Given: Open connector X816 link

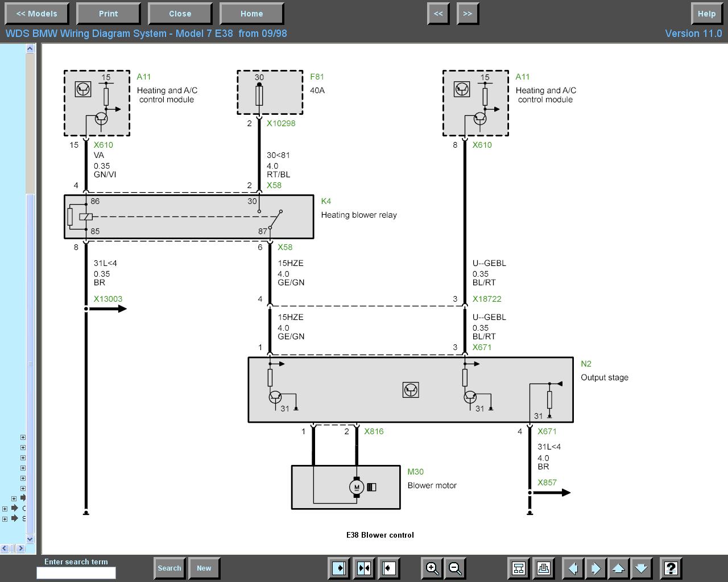Looking at the screenshot, I should pyautogui.click(x=374, y=431).
